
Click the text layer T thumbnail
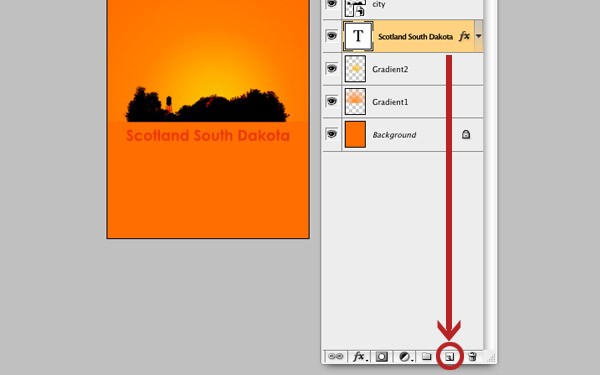[358, 36]
